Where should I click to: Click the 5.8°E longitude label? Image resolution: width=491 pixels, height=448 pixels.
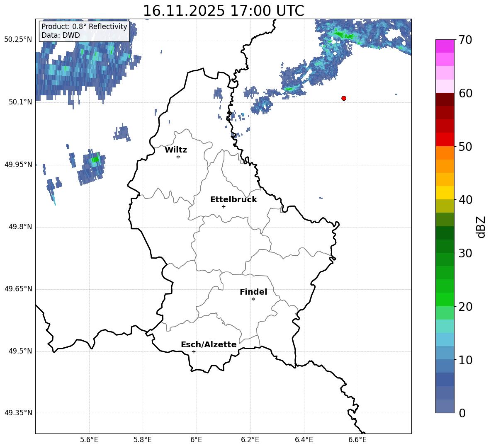(x=143, y=440)
